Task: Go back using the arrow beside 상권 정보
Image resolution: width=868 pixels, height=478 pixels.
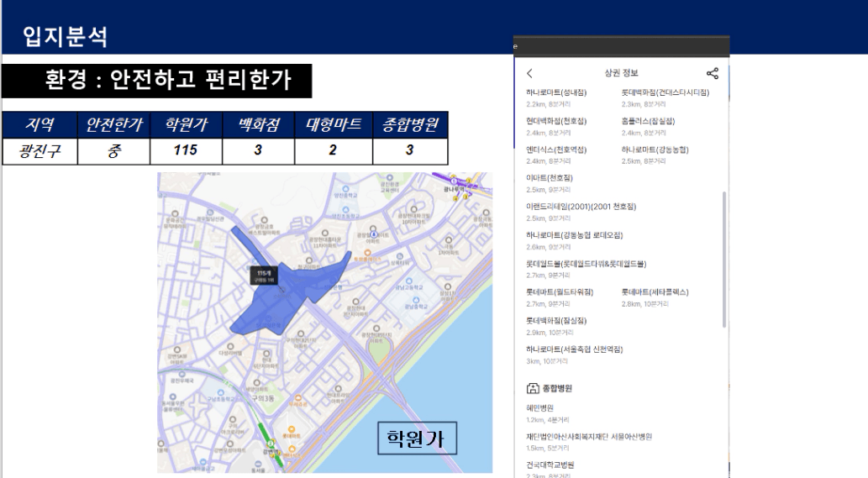Action: coord(529,73)
